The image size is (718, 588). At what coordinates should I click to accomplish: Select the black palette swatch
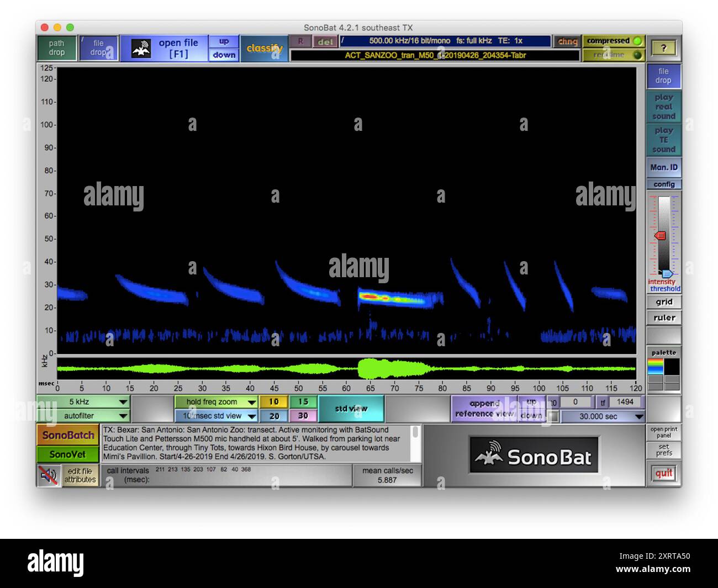click(672, 366)
